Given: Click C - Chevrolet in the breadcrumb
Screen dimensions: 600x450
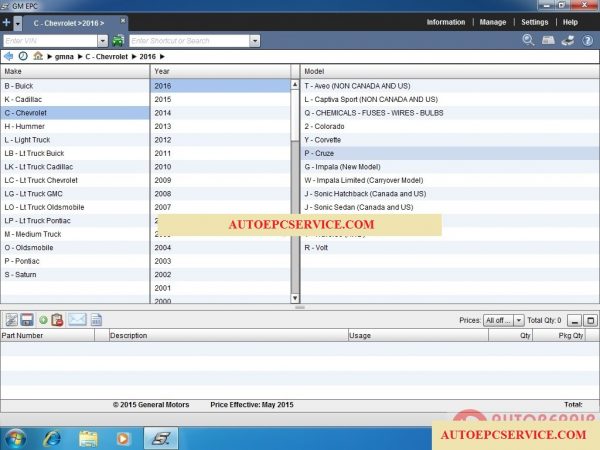Looking at the screenshot, I should [x=106, y=57].
